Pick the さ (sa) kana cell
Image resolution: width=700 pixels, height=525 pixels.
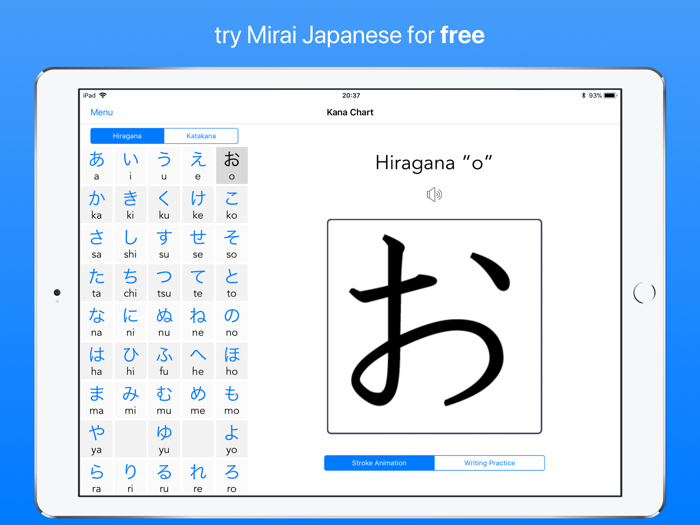[x=96, y=244]
